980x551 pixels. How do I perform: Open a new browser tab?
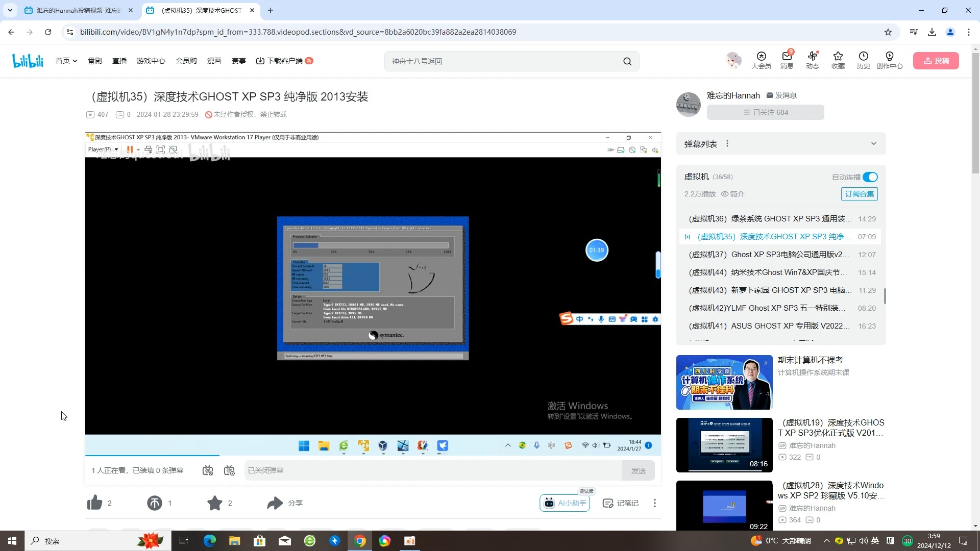(x=271, y=10)
